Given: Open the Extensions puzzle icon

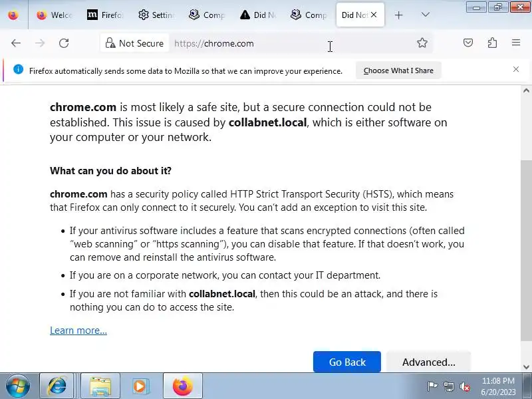Looking at the screenshot, I should tap(492, 43).
